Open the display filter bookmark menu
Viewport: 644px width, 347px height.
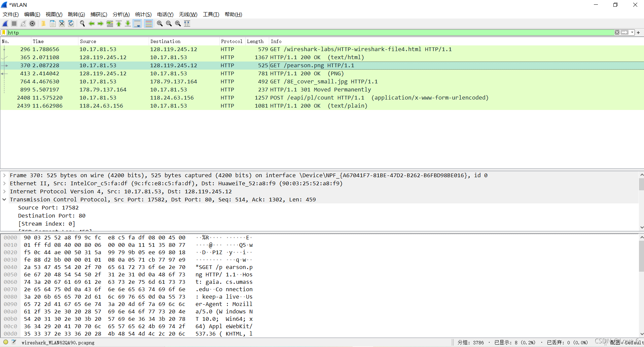(x=4, y=33)
